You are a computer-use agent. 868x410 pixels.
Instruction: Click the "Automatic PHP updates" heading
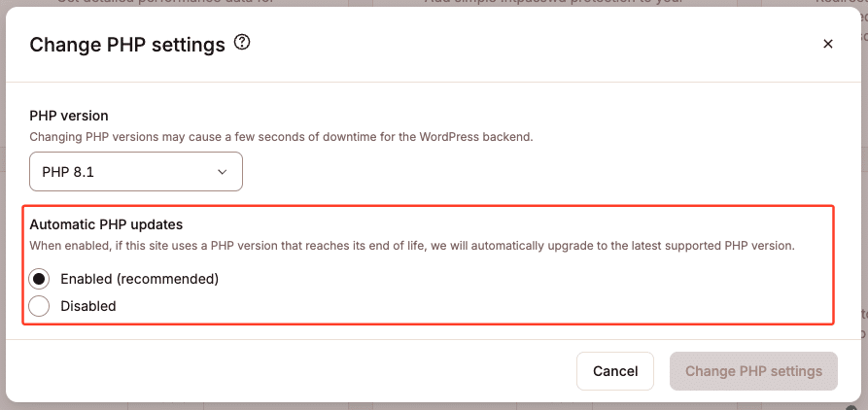(106, 224)
